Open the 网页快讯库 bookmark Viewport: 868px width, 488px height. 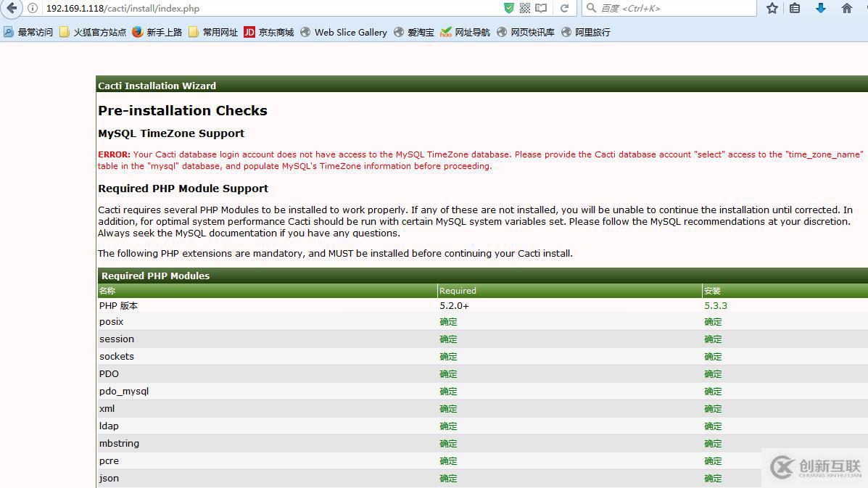[x=526, y=32]
